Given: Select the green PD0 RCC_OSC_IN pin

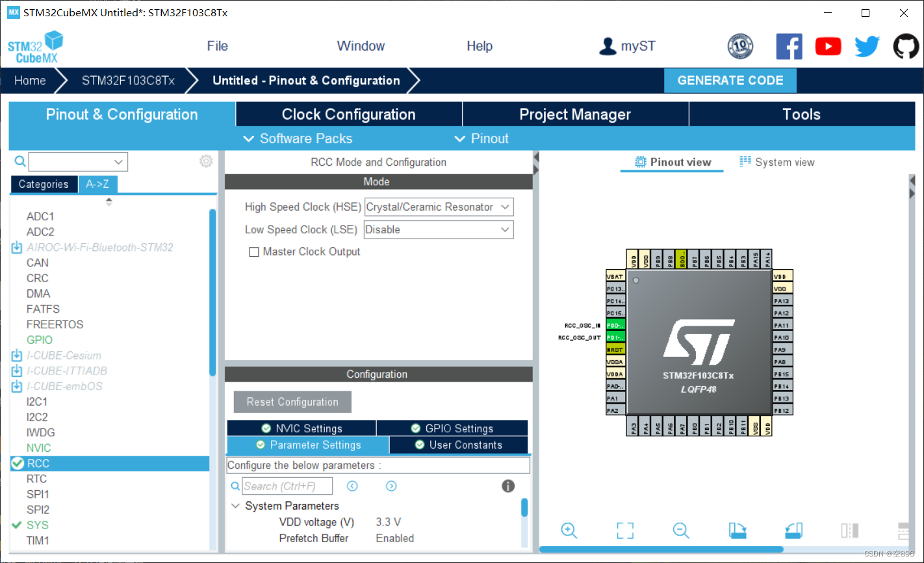Looking at the screenshot, I should [615, 325].
